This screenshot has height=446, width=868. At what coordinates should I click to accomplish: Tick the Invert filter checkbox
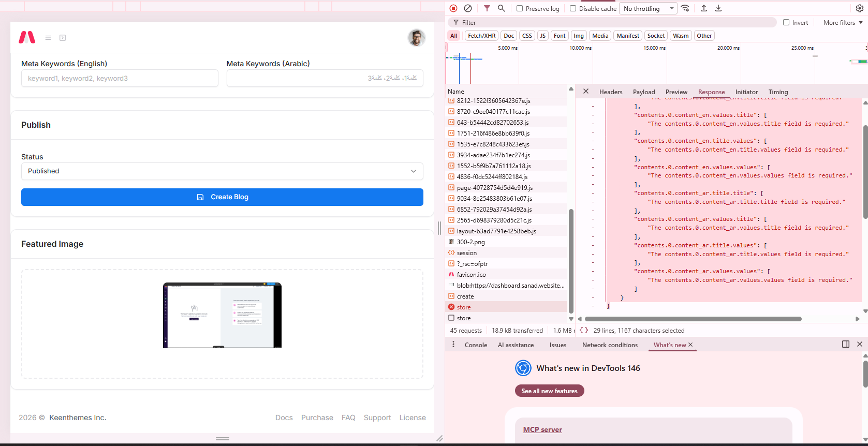pyautogui.click(x=786, y=22)
